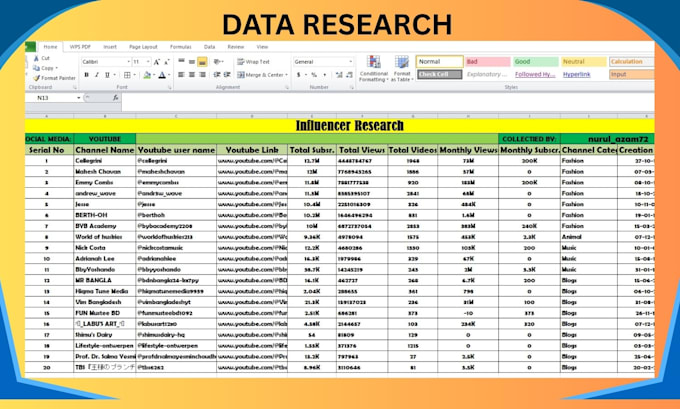Open the WPS PDF tab

coord(80,47)
